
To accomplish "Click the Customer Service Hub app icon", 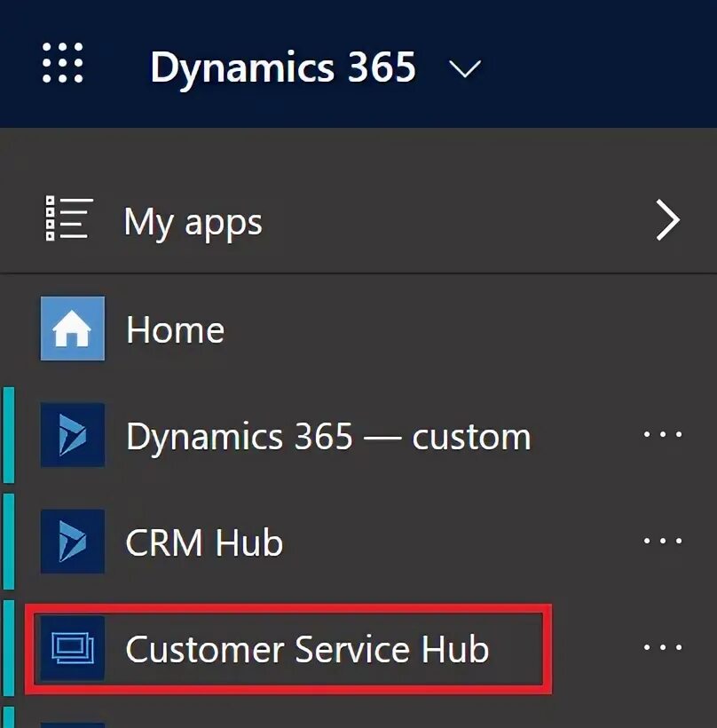I will point(73,648).
